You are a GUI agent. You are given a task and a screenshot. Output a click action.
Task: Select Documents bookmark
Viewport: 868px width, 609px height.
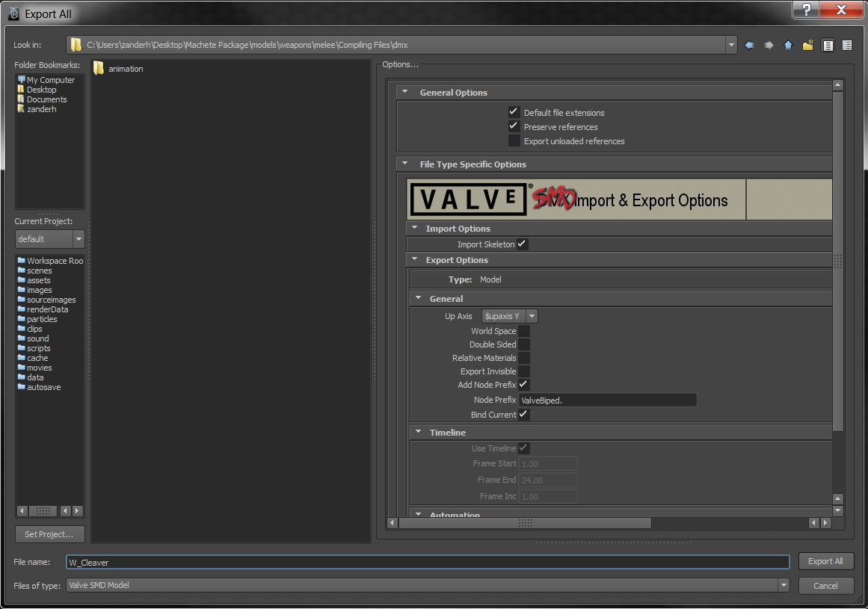click(42, 99)
